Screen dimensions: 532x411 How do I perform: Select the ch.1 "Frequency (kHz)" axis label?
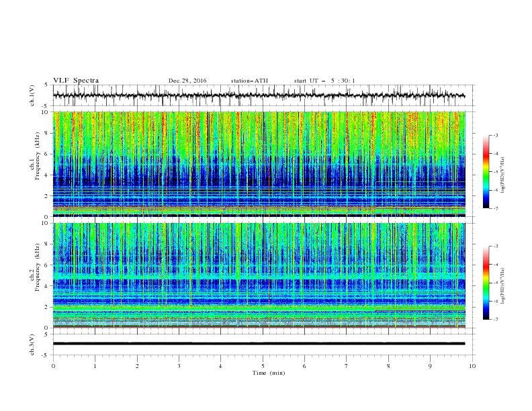[x=38, y=156]
